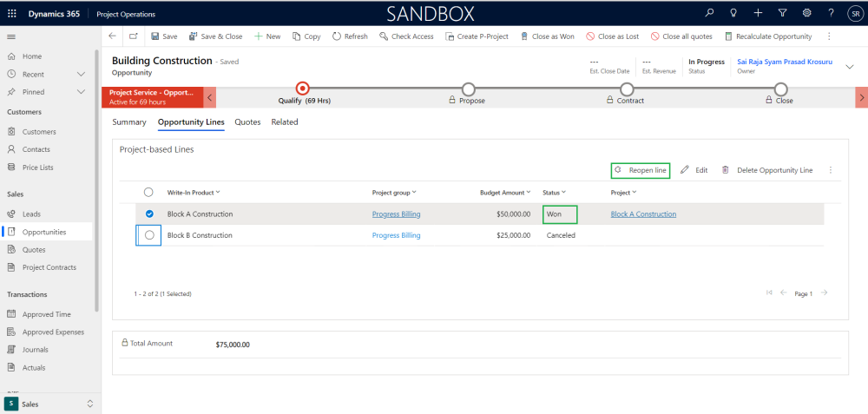This screenshot has width=868, height=414.
Task: Open the advanced find filter icon
Action: coord(782,13)
